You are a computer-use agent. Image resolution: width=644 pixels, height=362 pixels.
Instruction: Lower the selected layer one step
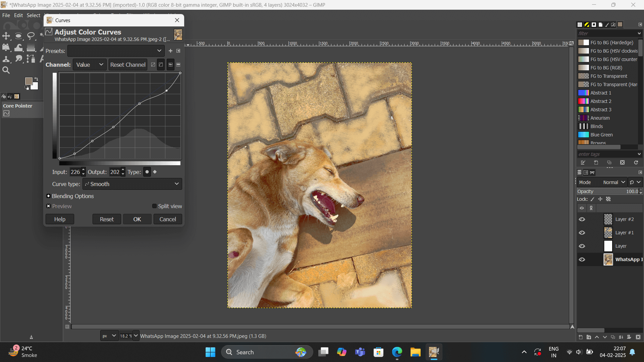(605, 337)
